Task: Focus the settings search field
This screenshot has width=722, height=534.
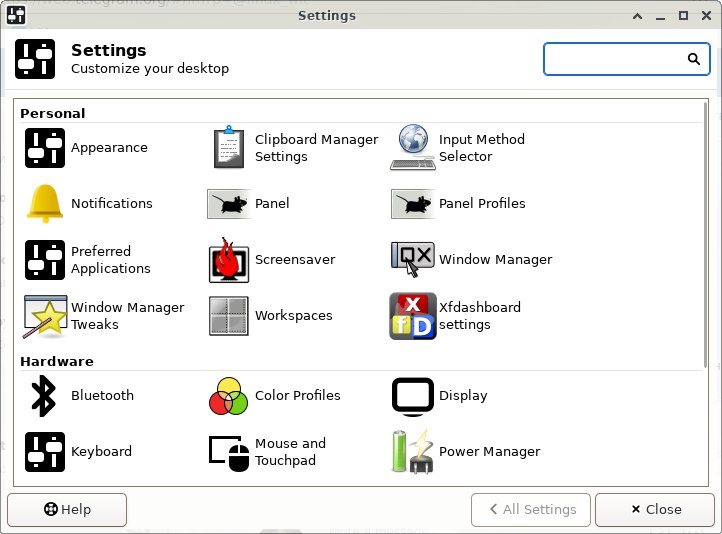Action: 627,59
